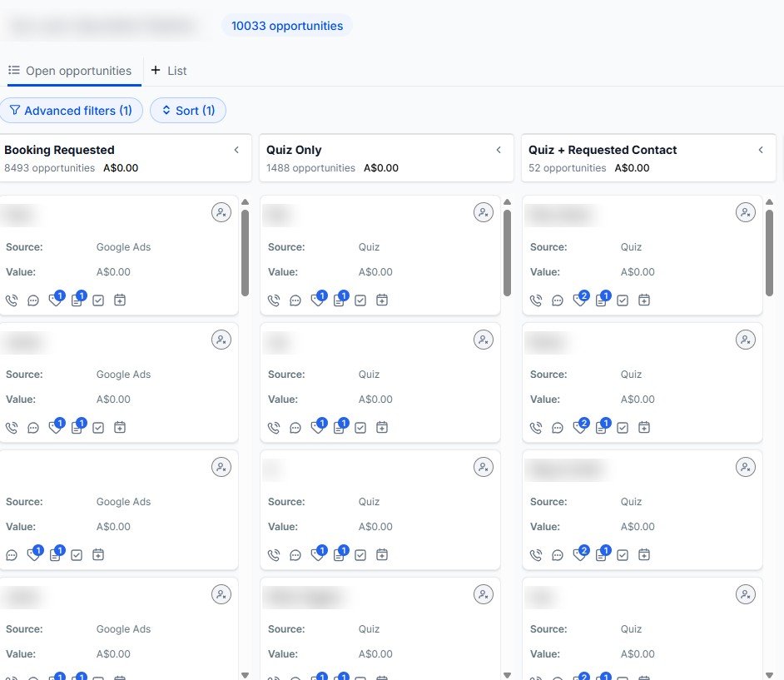The width and height of the screenshot is (784, 680).
Task: Click the 10033 opportunities badge
Action: pos(287,26)
